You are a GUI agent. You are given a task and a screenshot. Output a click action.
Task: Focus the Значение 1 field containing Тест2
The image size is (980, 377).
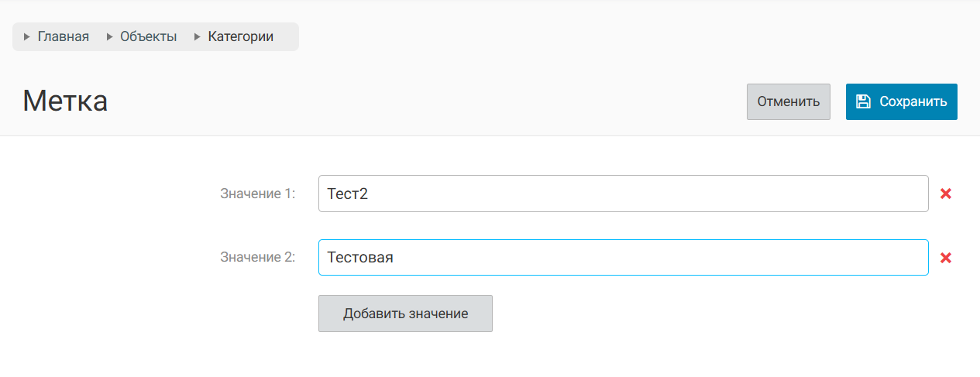(x=623, y=194)
